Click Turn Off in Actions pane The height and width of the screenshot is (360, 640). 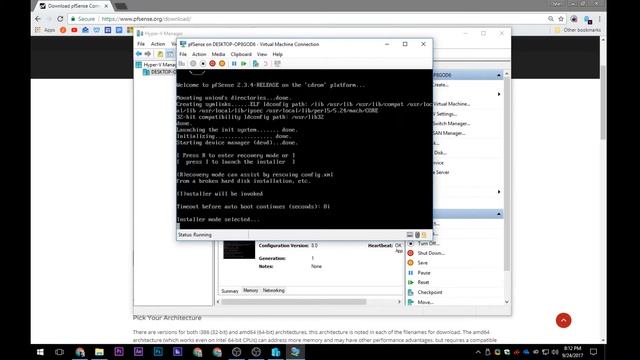click(x=428, y=243)
